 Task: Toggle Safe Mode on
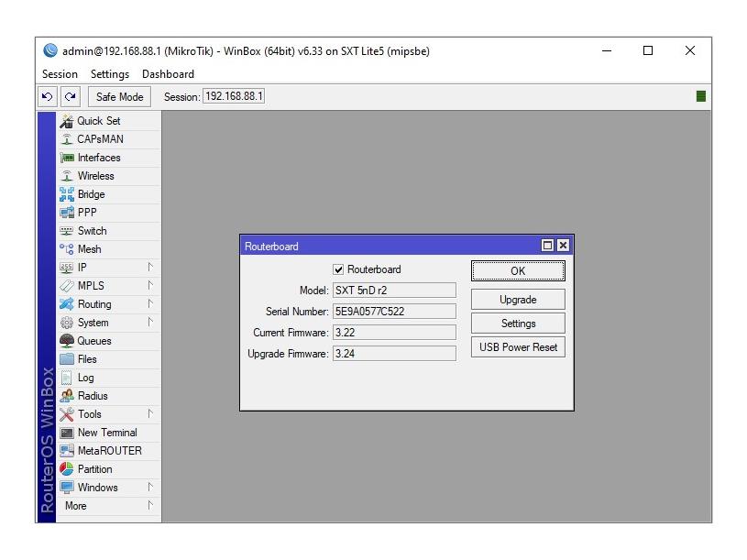coord(119,96)
